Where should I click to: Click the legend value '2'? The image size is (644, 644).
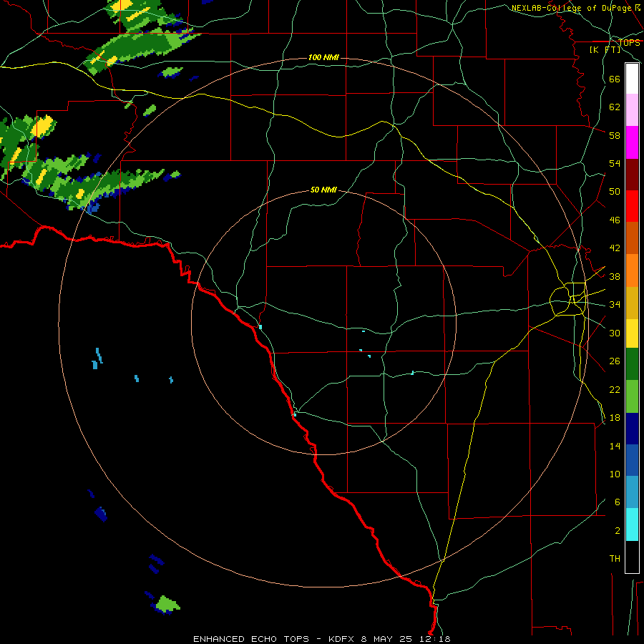click(617, 531)
